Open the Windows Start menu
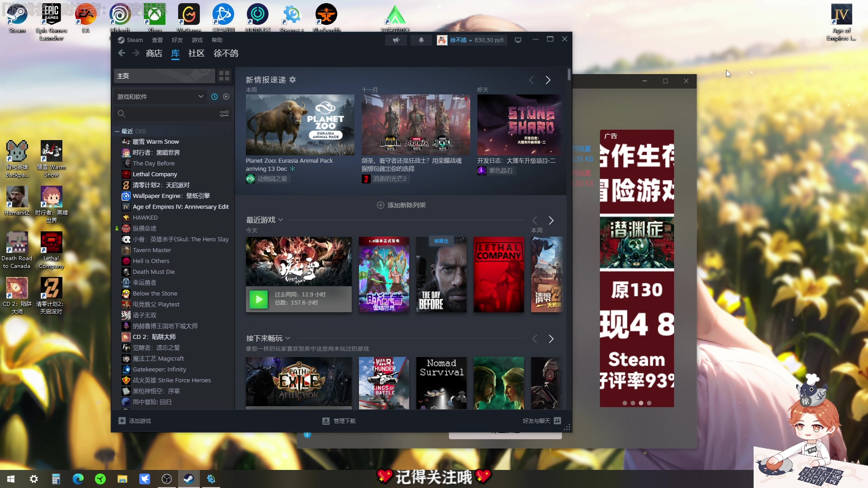Image resolution: width=868 pixels, height=488 pixels. click(11, 479)
